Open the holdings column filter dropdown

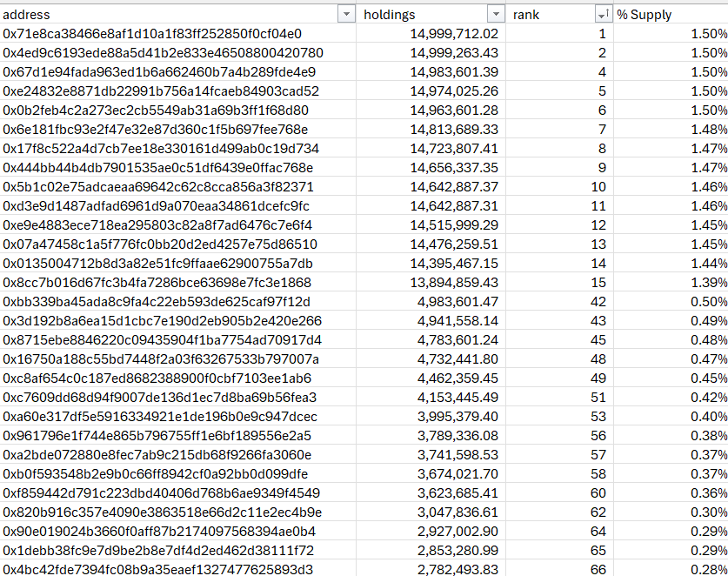pyautogui.click(x=496, y=14)
